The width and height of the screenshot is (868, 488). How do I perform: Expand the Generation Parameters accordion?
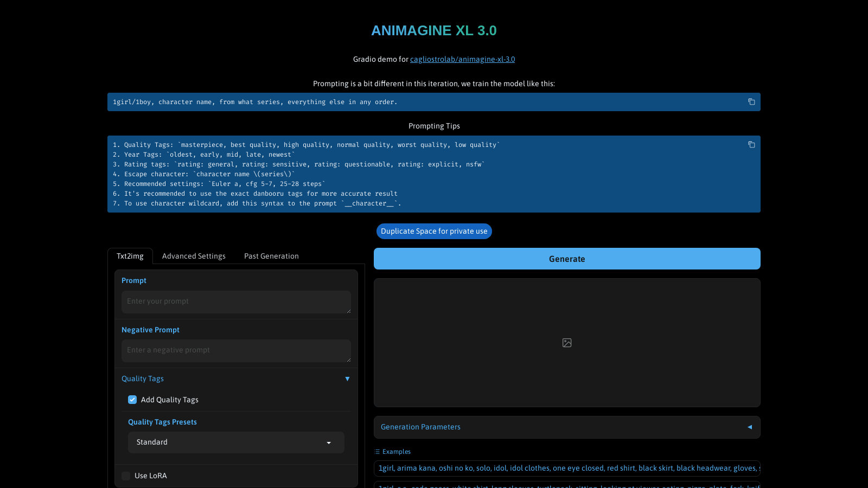[x=750, y=427]
